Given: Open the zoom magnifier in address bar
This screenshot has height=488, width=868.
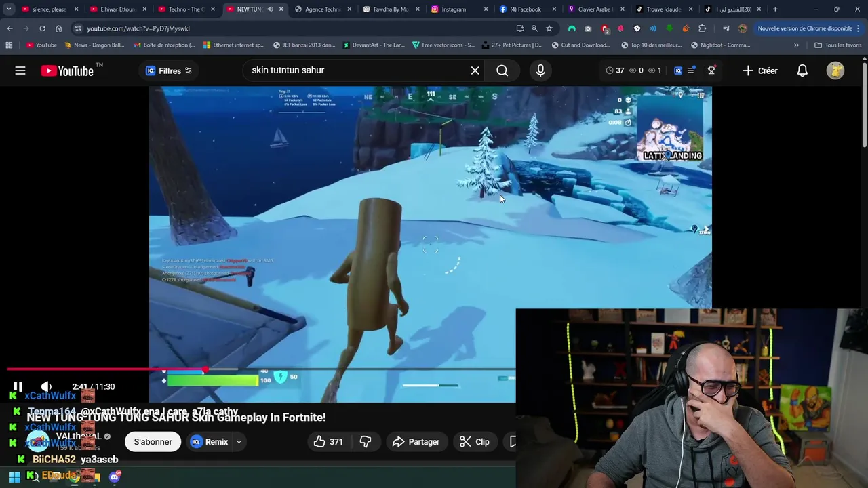Looking at the screenshot, I should (x=534, y=28).
